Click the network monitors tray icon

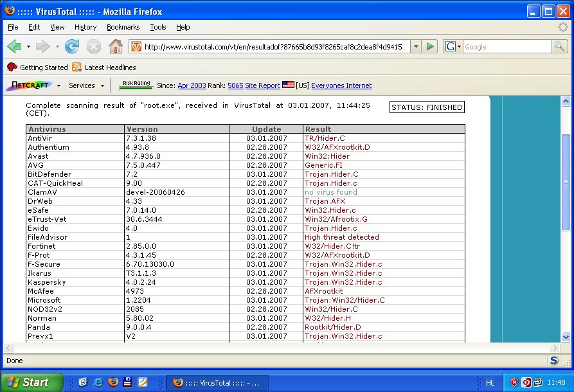click(x=538, y=382)
